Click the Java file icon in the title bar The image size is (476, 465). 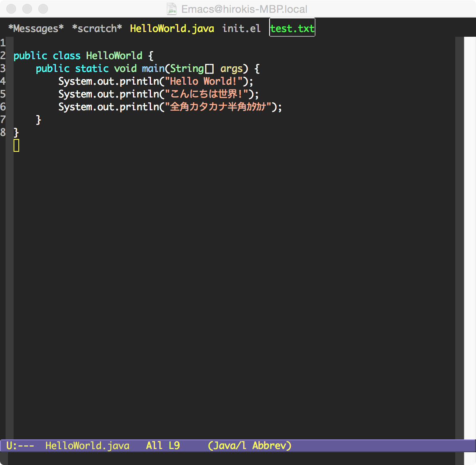coord(171,9)
